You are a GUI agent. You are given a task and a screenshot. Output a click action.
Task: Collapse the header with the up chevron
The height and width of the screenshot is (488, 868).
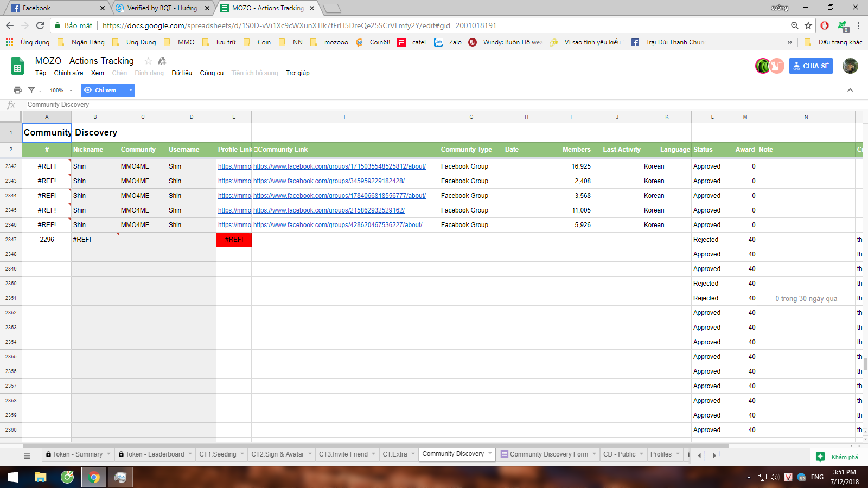coord(850,90)
